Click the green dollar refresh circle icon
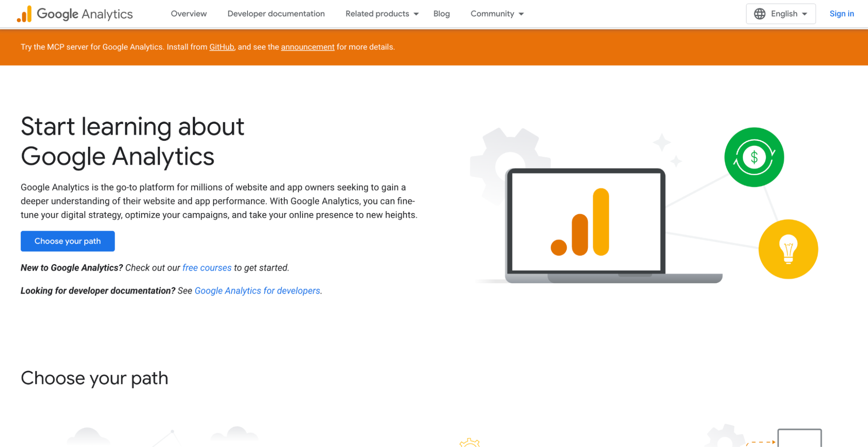 click(x=754, y=157)
